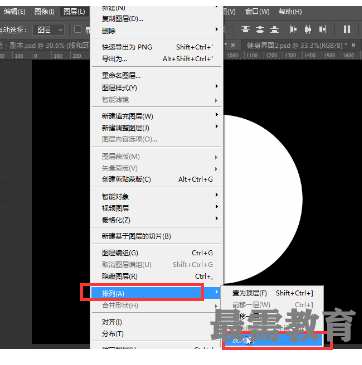
Task: Open the 分布(T) menu entry
Action: point(157,334)
